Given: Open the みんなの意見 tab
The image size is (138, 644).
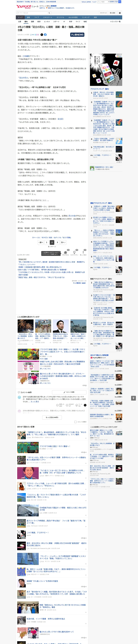Looking at the screenshot, I should click(x=73, y=17).
